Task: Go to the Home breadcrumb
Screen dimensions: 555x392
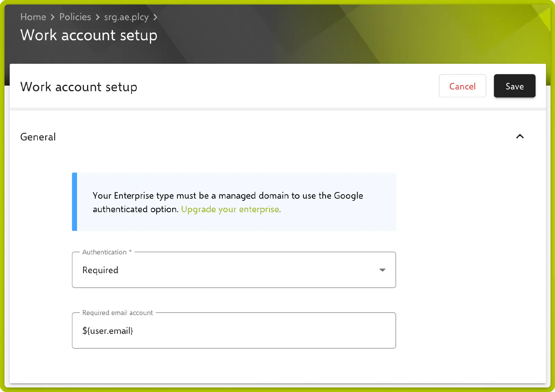Action: pyautogui.click(x=33, y=17)
